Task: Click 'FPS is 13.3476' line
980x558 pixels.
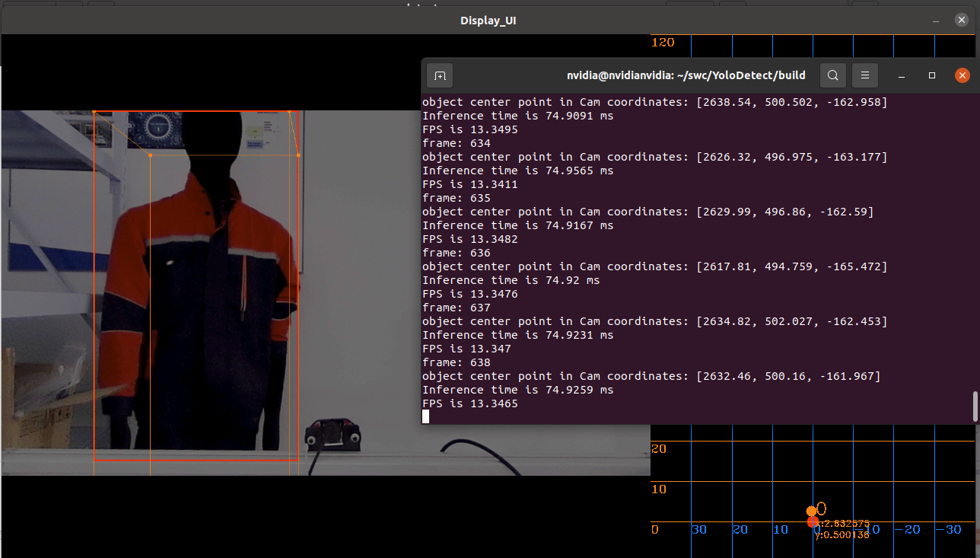Action: (x=470, y=294)
